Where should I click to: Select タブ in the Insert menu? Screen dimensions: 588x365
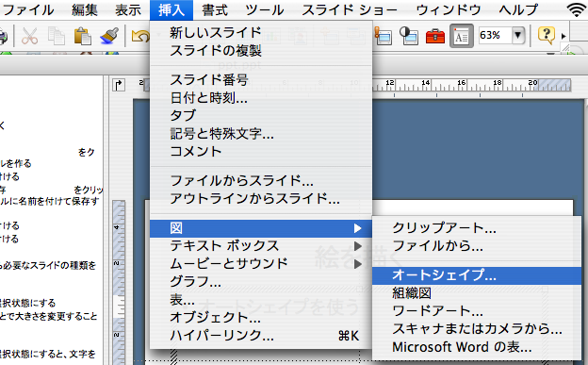tap(261, 115)
